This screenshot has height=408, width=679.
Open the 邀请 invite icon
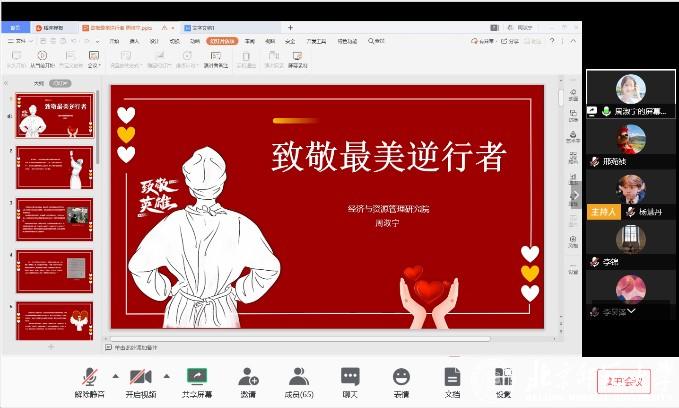pyautogui.click(x=248, y=377)
